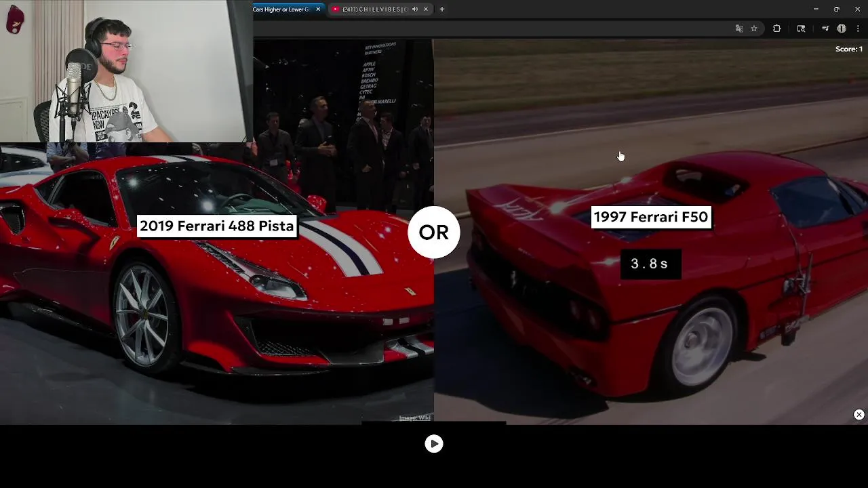Choose the 2019 Ferrari 488 Pista

click(217, 226)
